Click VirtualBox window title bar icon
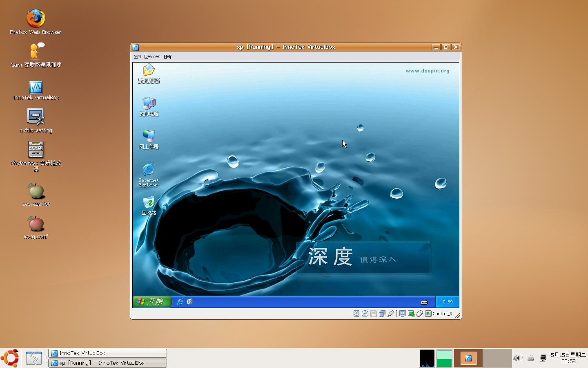 [136, 47]
